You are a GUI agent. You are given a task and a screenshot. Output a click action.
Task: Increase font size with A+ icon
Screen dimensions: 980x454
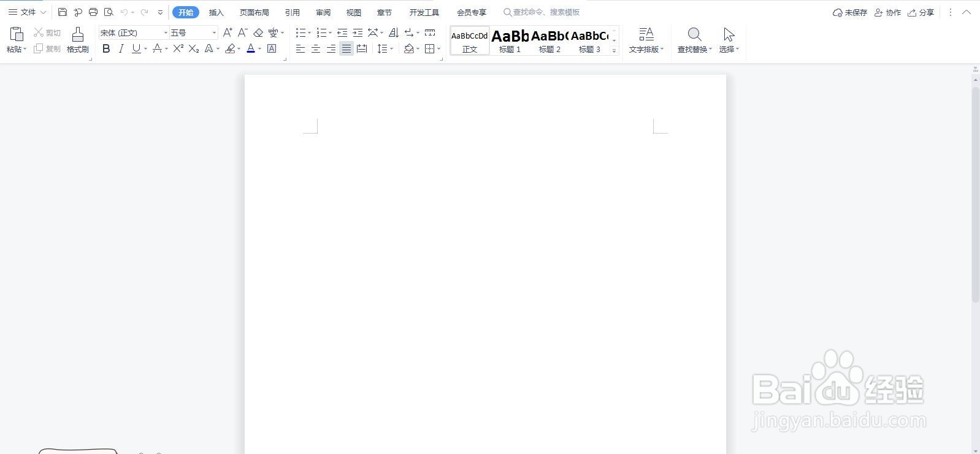click(228, 32)
